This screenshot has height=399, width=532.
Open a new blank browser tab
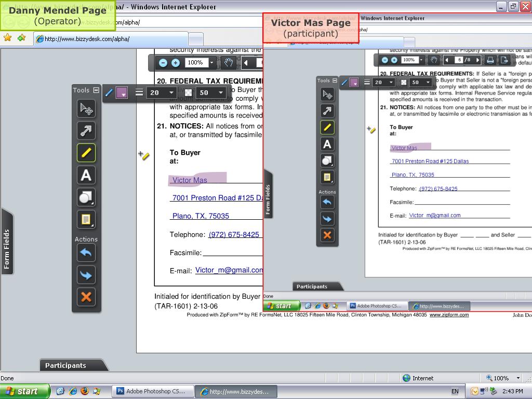(196, 39)
